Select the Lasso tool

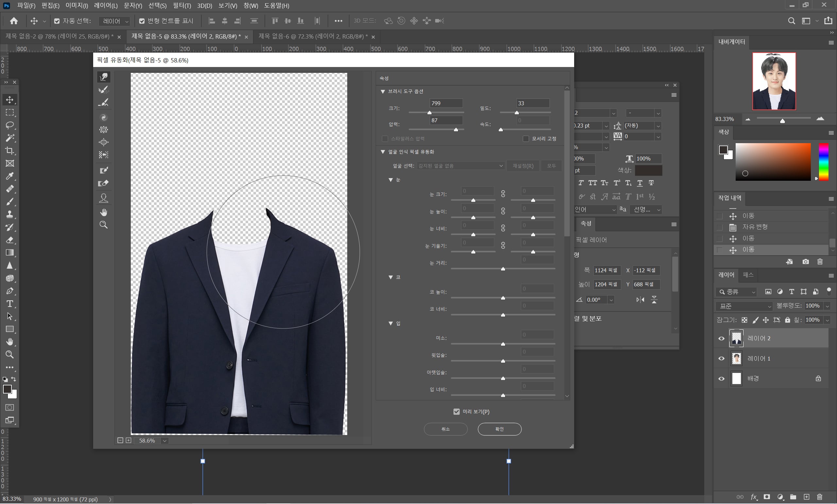coord(10,125)
